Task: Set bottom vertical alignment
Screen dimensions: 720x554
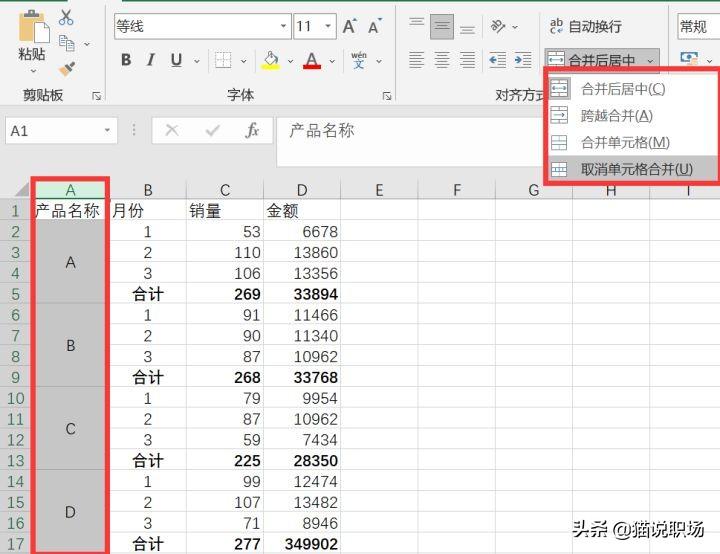Action: point(467,27)
